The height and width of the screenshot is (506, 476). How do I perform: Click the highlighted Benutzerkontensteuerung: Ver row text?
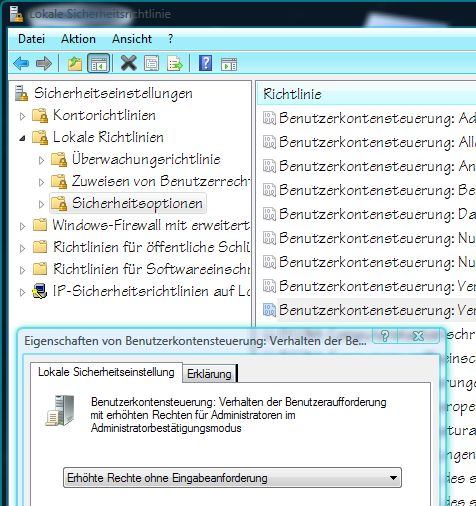(x=377, y=310)
